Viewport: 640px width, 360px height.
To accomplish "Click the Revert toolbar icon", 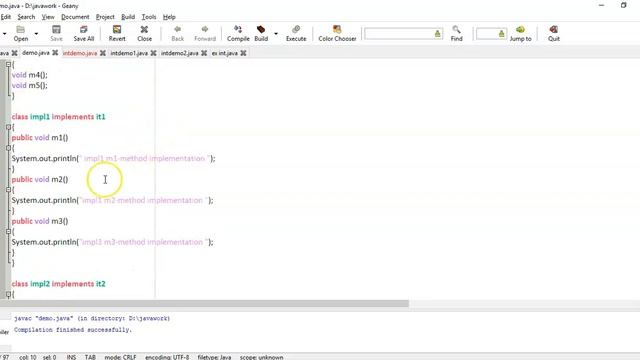I will 117,33.
